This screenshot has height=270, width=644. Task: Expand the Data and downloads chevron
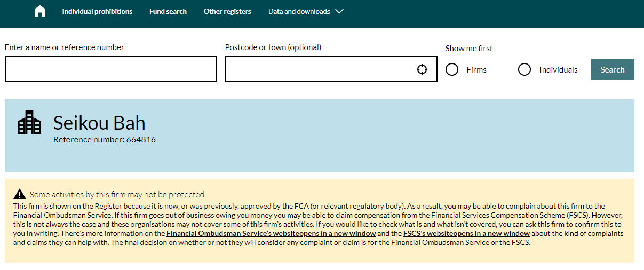pyautogui.click(x=339, y=11)
